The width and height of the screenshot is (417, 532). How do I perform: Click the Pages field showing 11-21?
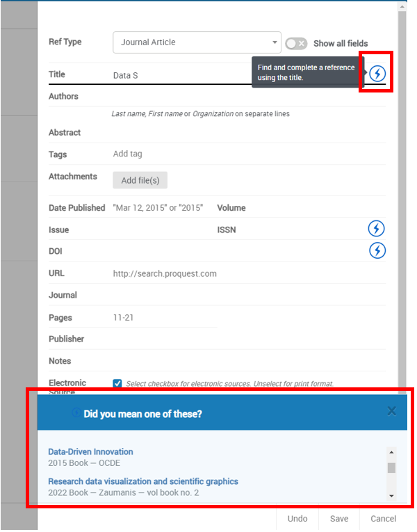click(164, 318)
